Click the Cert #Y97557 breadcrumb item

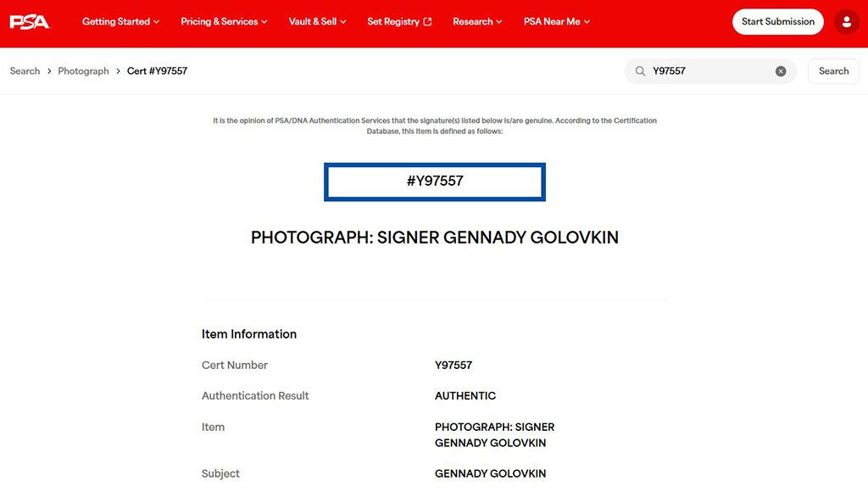point(157,71)
